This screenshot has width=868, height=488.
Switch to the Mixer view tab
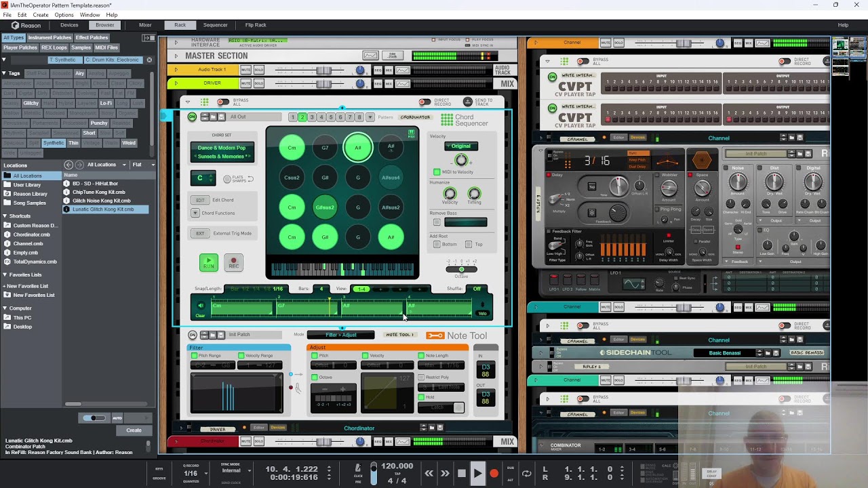tap(145, 25)
